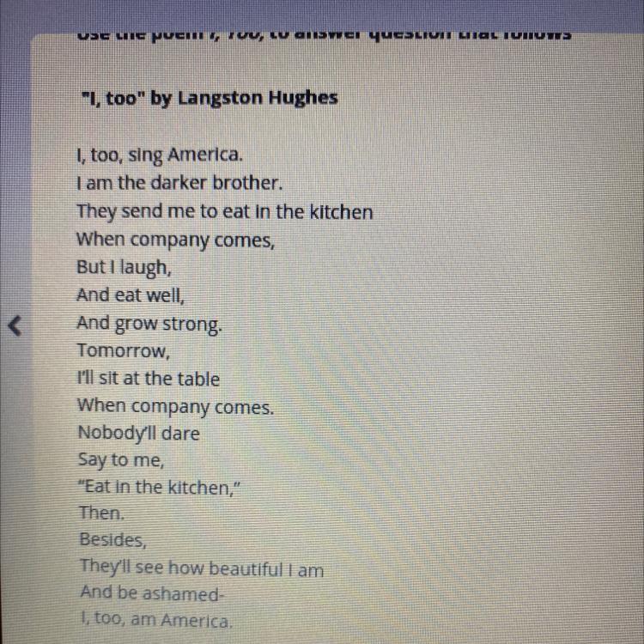Click the word "Tomorrow," in the poem

tap(123, 350)
